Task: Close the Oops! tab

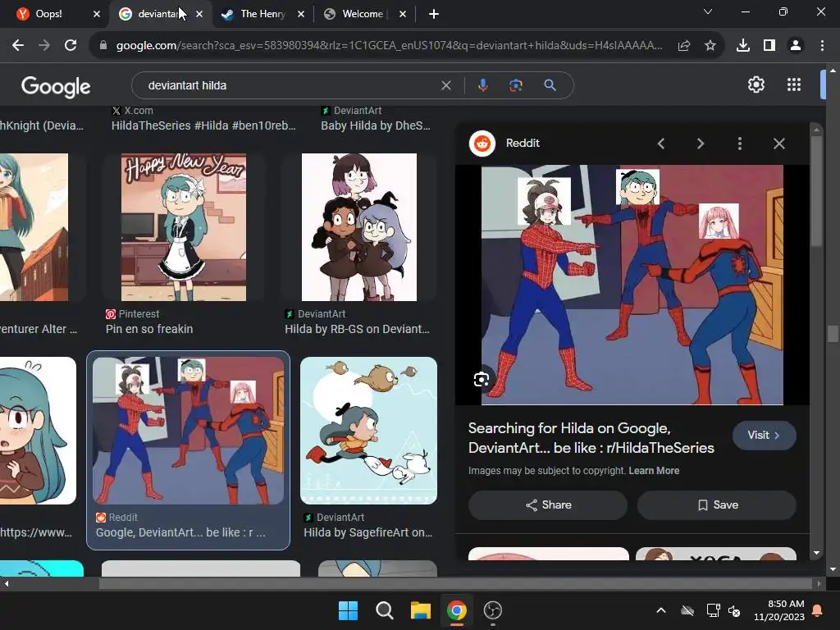Action: [97, 15]
